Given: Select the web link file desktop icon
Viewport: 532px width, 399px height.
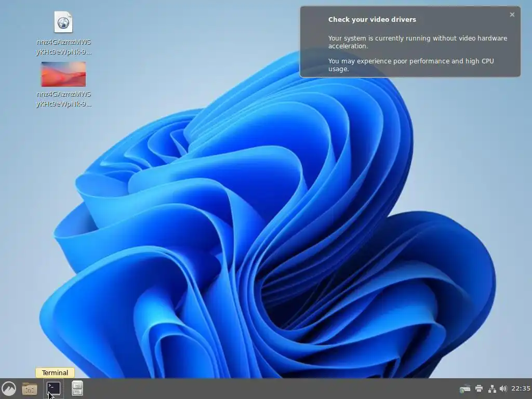Looking at the screenshot, I should (x=63, y=22).
